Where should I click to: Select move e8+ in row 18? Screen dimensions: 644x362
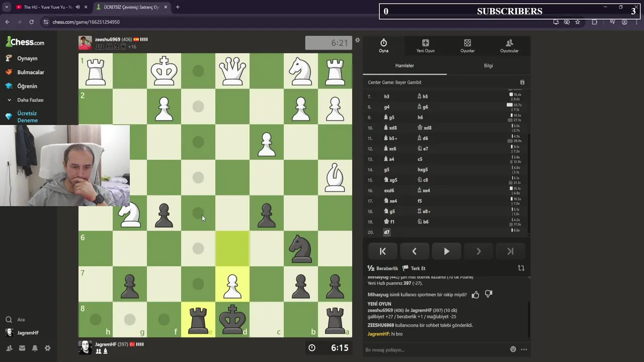[424, 211]
